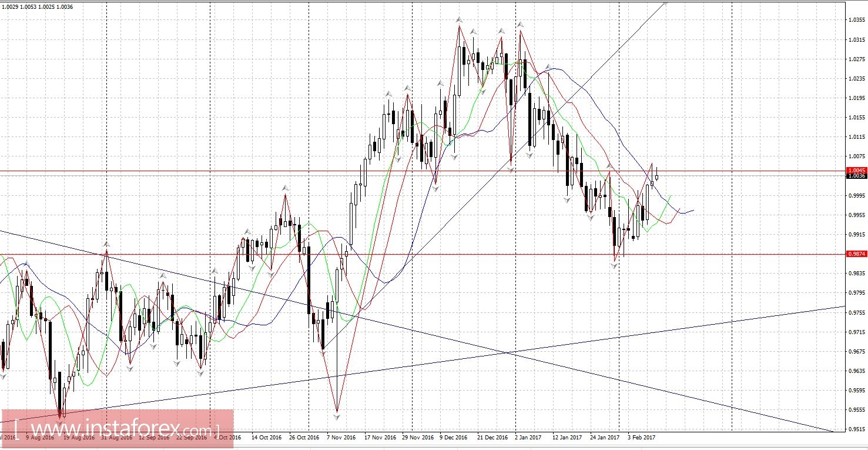Click the 0.9995 price axis label
Screen dimensions: 868x450
(x=856, y=195)
